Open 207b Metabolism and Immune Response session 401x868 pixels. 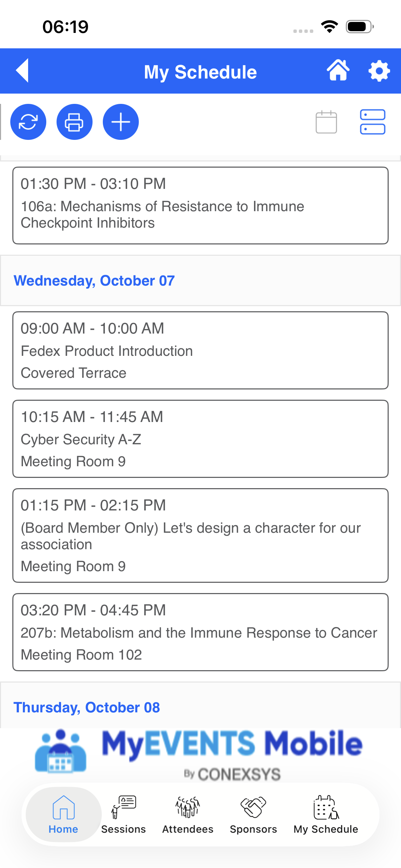pos(200,632)
